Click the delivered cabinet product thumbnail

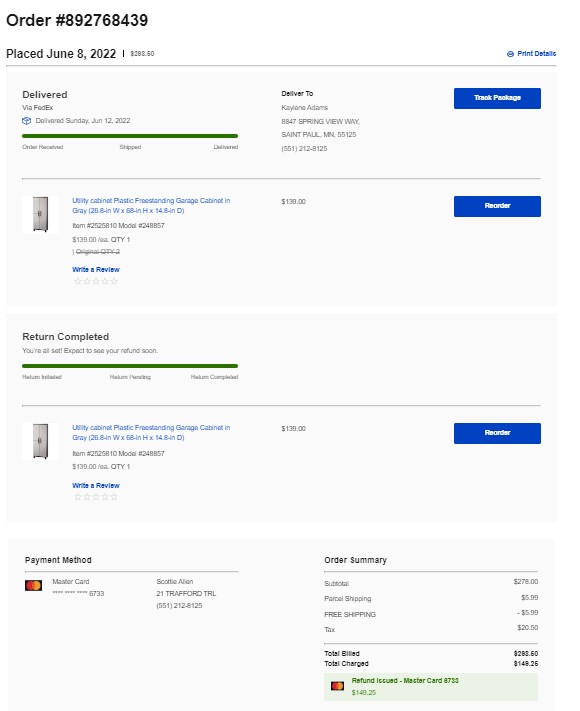[x=40, y=214]
